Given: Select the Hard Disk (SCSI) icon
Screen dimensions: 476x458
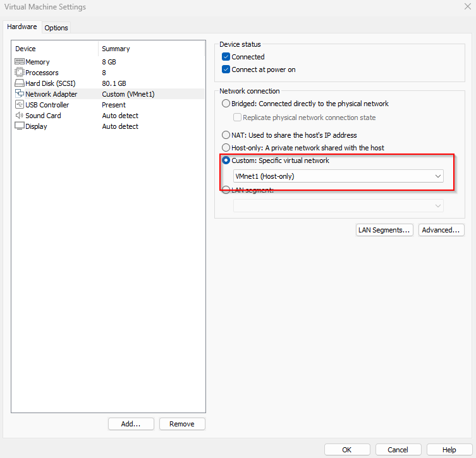Looking at the screenshot, I should click(x=19, y=83).
